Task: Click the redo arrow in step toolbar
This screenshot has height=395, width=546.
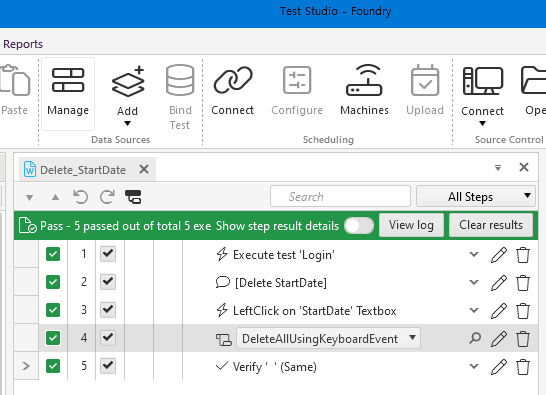Action: point(107,197)
